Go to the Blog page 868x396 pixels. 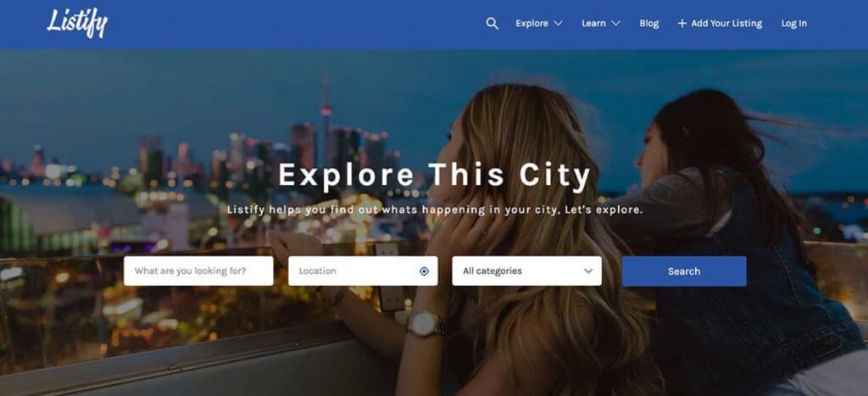click(648, 23)
